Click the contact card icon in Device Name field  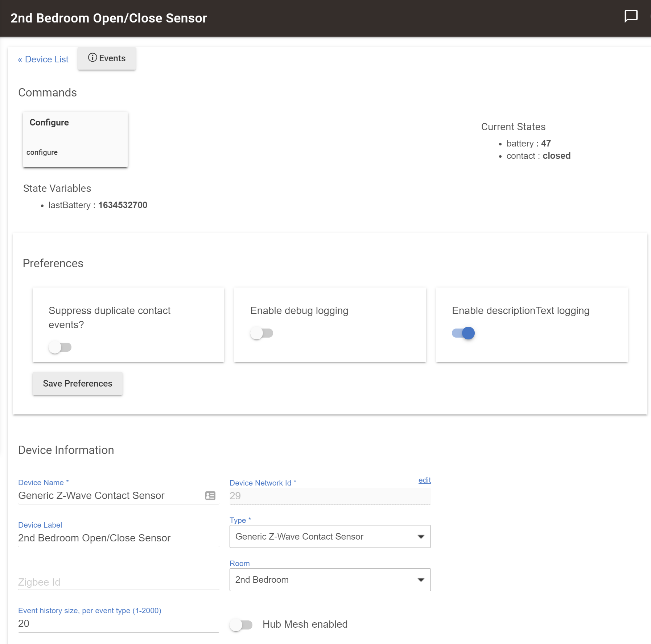[210, 496]
